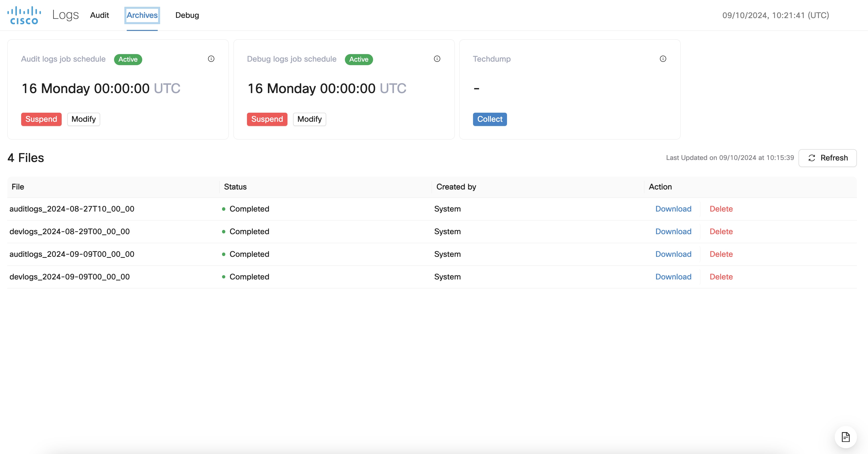Viewport: 868px width, 454px height.
Task: Click the Audit logs schedule time text
Action: [101, 89]
